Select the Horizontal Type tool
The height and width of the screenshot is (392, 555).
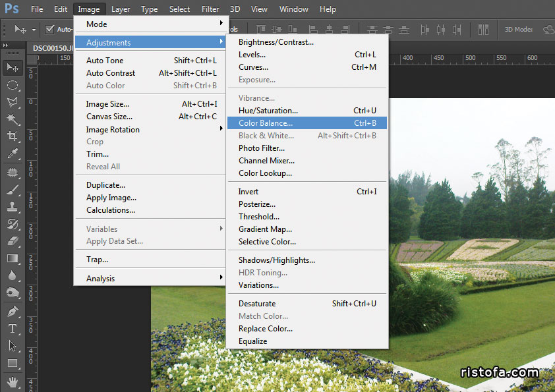pos(13,329)
